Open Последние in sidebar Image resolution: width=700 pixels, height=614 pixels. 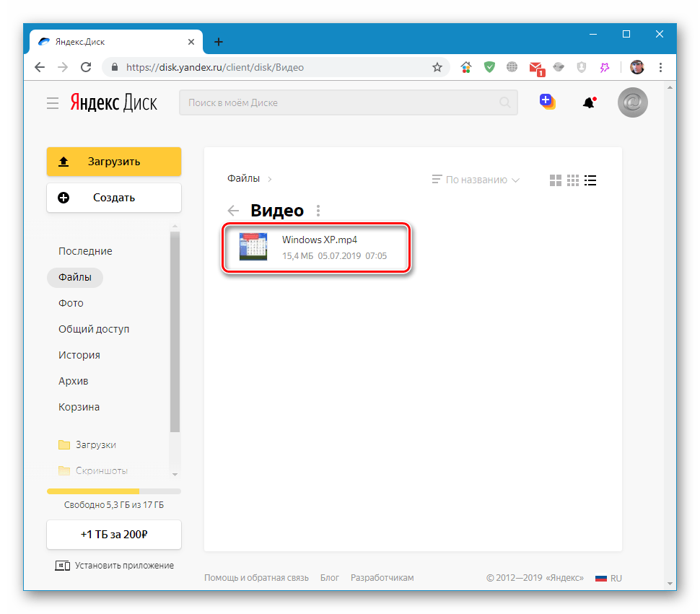[x=85, y=251]
